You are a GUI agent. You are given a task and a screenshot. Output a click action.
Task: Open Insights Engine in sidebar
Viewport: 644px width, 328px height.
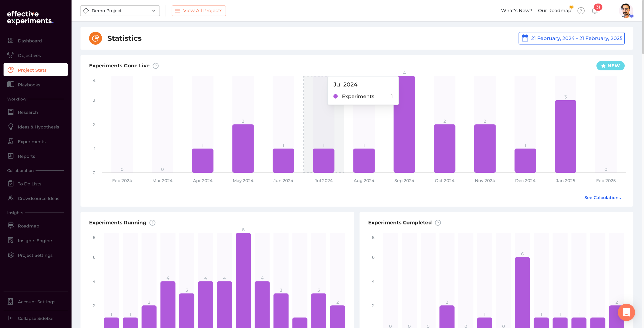35,241
